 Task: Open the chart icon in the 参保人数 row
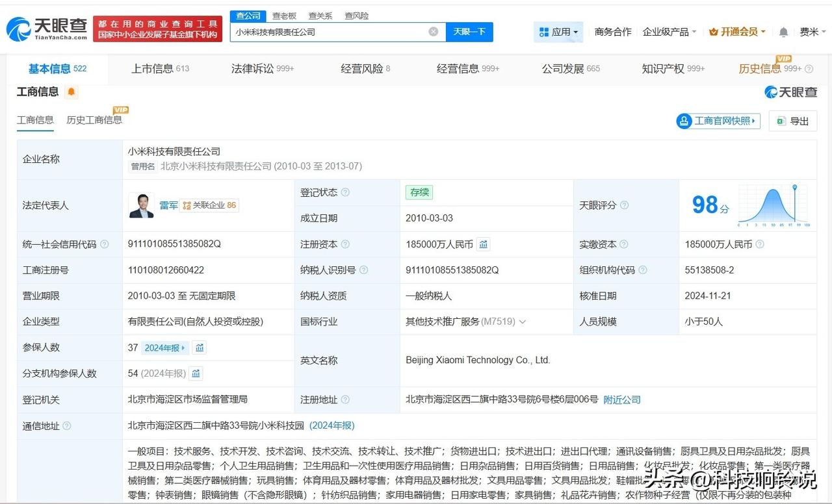pos(200,348)
